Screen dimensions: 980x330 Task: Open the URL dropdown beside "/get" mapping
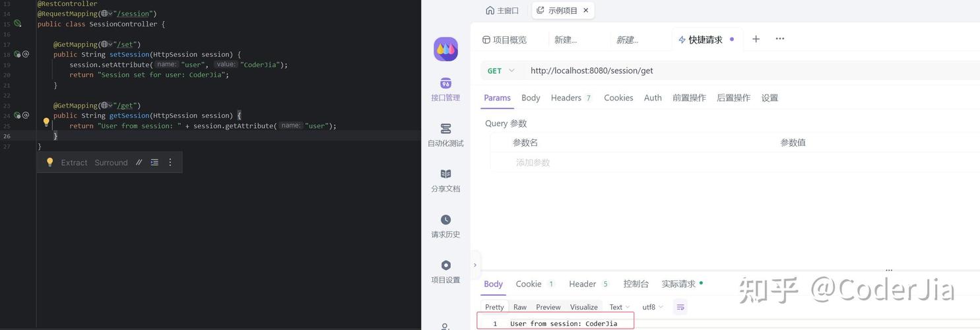point(111,106)
